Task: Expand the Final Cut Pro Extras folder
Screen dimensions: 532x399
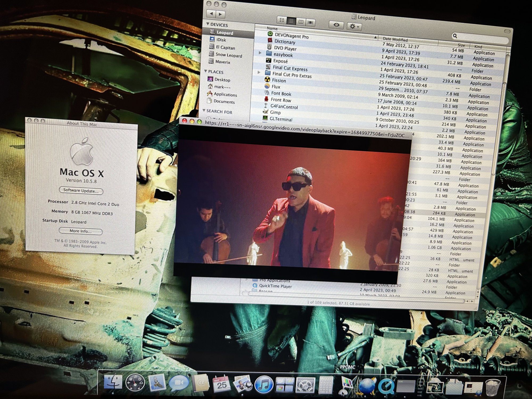Action: pos(259,72)
